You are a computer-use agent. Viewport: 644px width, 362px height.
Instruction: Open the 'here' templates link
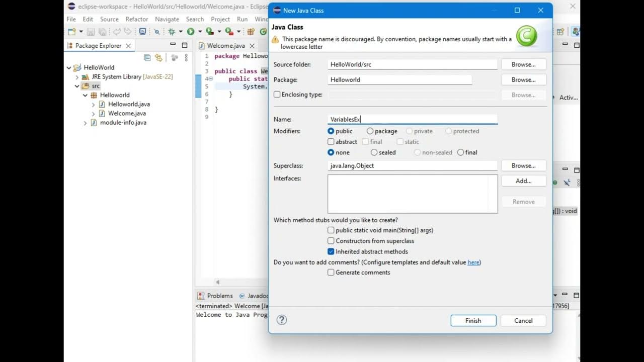(473, 262)
